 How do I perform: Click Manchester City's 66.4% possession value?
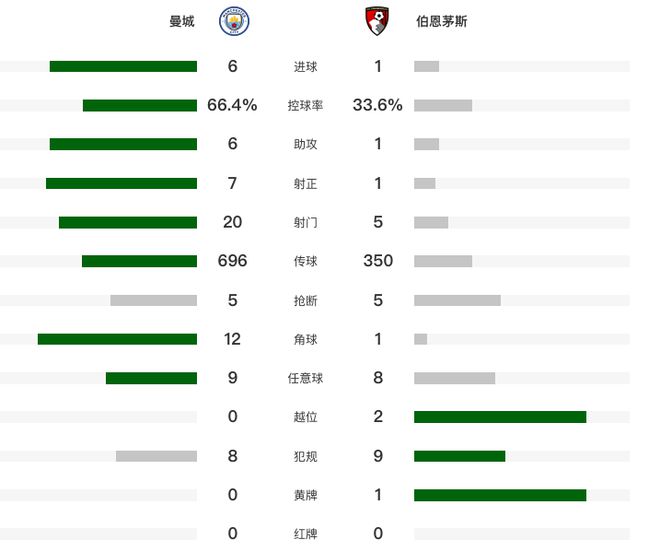pos(232,105)
